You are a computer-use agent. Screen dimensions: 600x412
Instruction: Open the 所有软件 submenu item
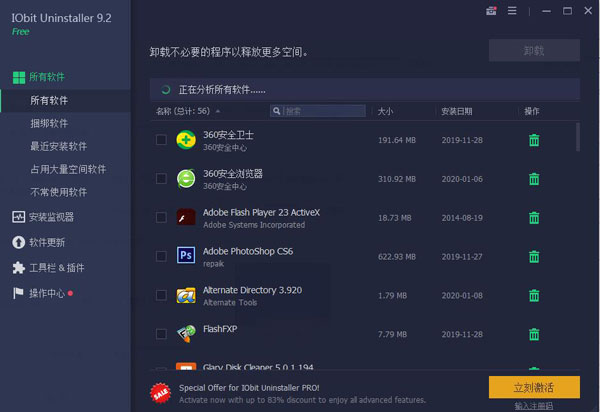coord(65,101)
